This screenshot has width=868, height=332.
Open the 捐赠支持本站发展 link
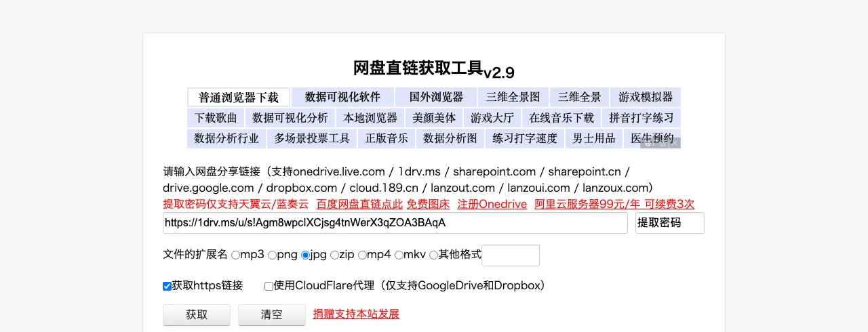coord(356,314)
